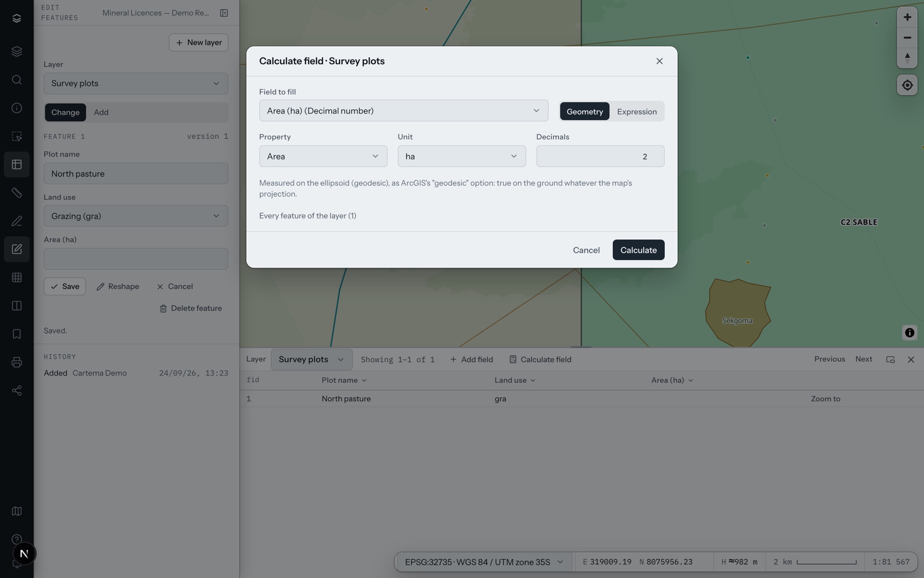Close the Calculate field dialog
Viewport: 924px width, 578px height.
point(659,61)
